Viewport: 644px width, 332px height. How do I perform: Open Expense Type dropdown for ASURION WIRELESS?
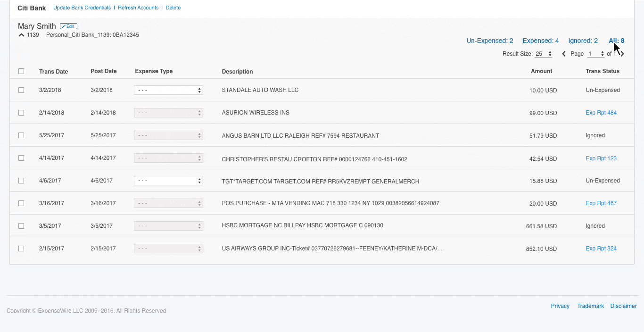[x=169, y=113]
